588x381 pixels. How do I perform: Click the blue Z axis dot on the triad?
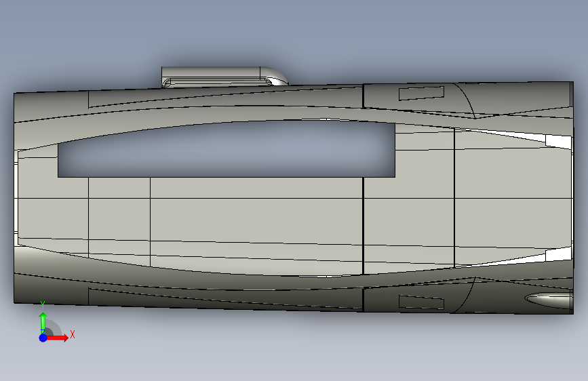tap(43, 338)
